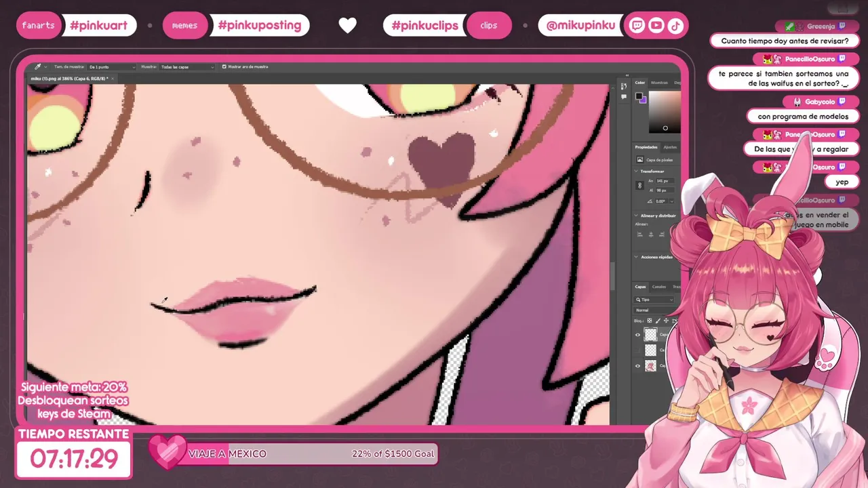The image size is (868, 488).
Task: Select the top layer thumbnail
Action: tap(650, 335)
